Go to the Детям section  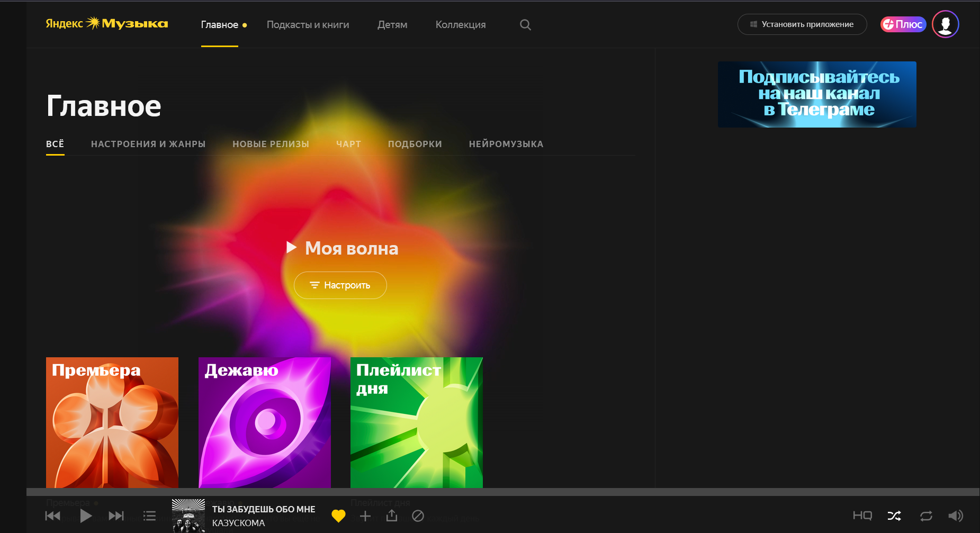392,24
